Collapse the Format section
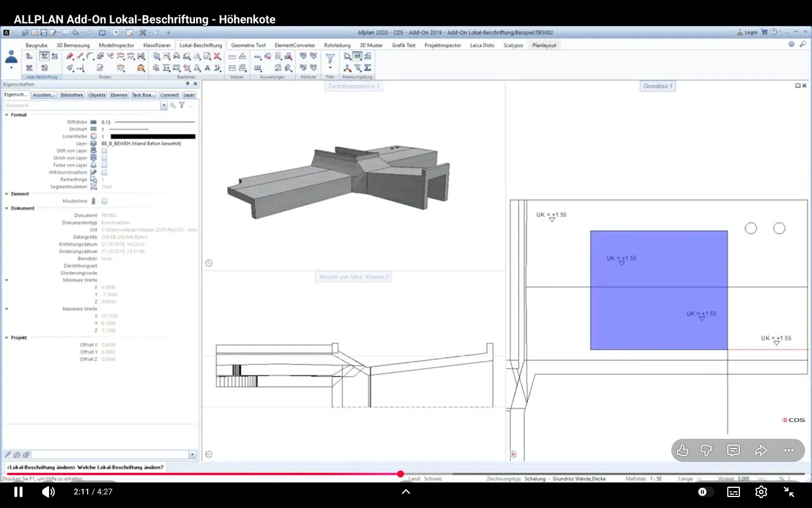This screenshot has width=812, height=508. click(7, 115)
